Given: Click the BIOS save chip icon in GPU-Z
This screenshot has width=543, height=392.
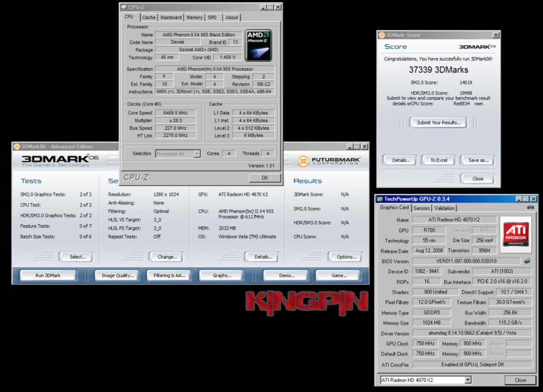Looking at the screenshot, I should (x=527, y=261).
